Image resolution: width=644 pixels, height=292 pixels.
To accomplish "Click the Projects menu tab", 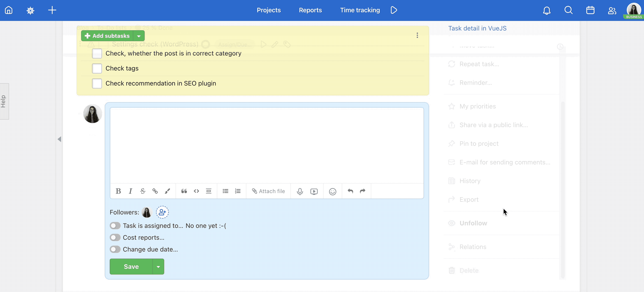I will click(269, 10).
